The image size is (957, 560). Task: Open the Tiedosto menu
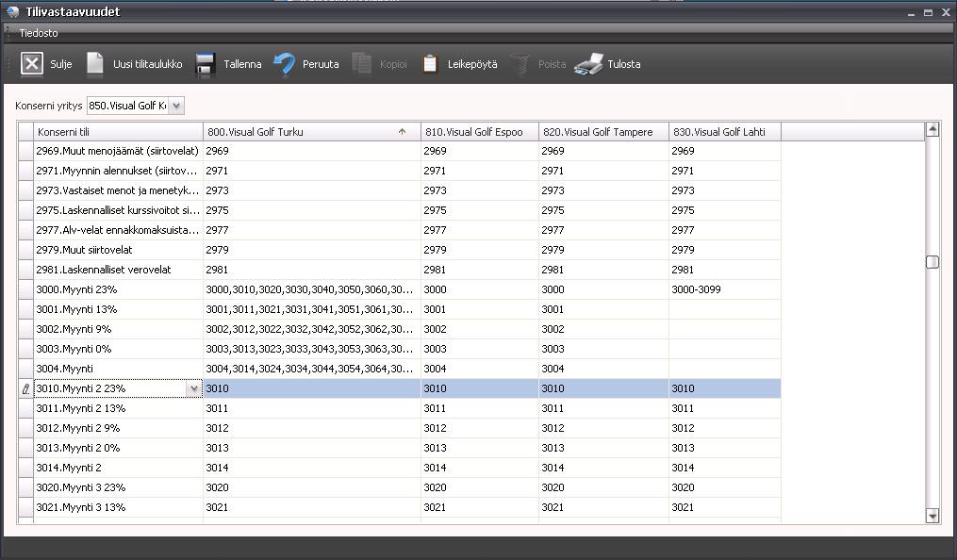39,33
